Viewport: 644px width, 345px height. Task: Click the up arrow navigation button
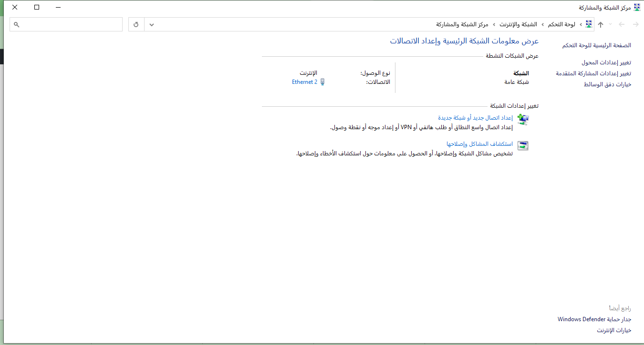point(601,24)
